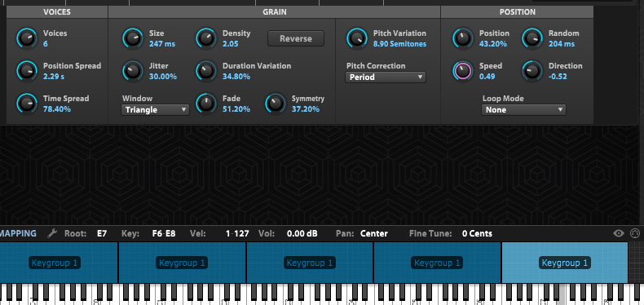Click the Voices value 6
Image resolution: width=644 pixels, height=305 pixels.
coord(46,43)
